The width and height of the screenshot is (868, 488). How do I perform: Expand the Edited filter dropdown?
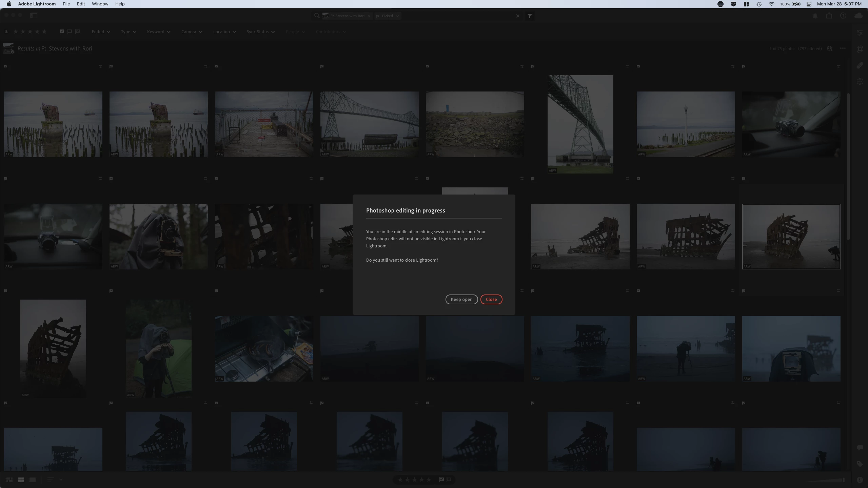(101, 32)
